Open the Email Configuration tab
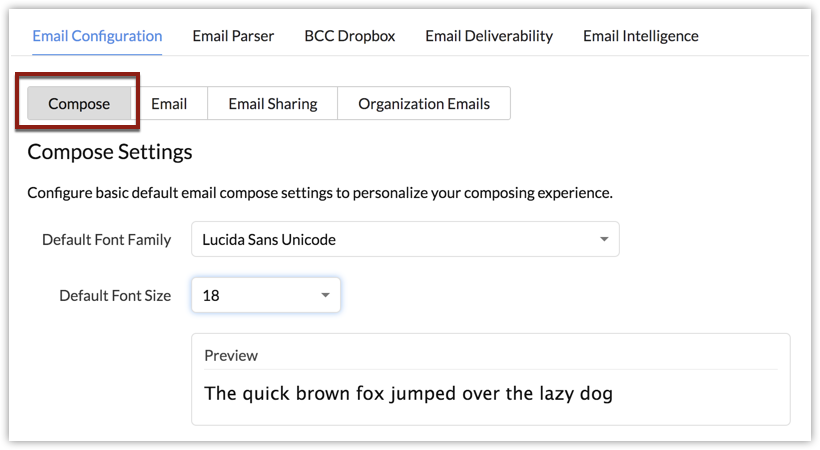The height and width of the screenshot is (450, 820). click(x=97, y=36)
